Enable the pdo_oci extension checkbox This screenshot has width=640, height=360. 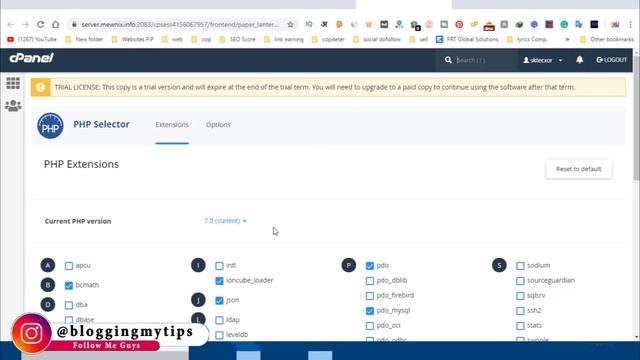[370, 326]
